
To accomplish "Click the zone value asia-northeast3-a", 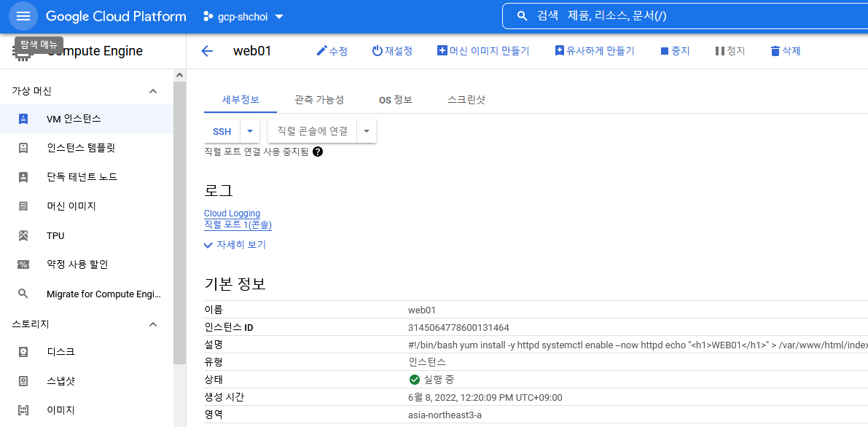I will coord(445,415).
